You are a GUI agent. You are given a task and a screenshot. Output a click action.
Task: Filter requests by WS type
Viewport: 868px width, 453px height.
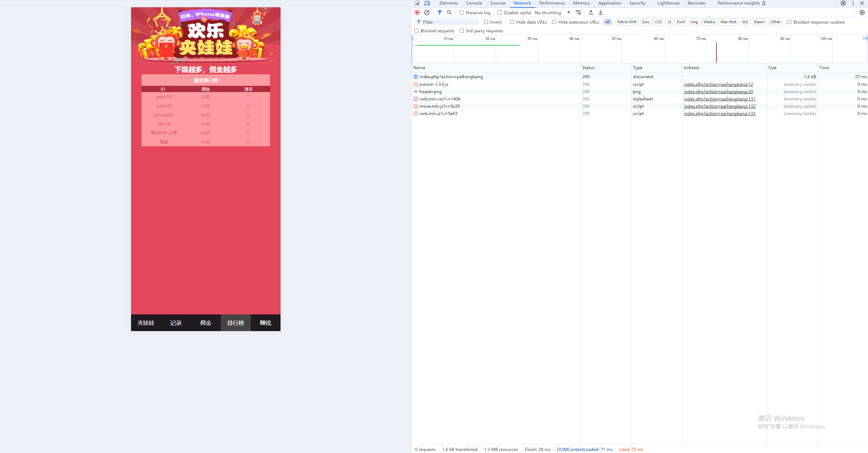[745, 22]
